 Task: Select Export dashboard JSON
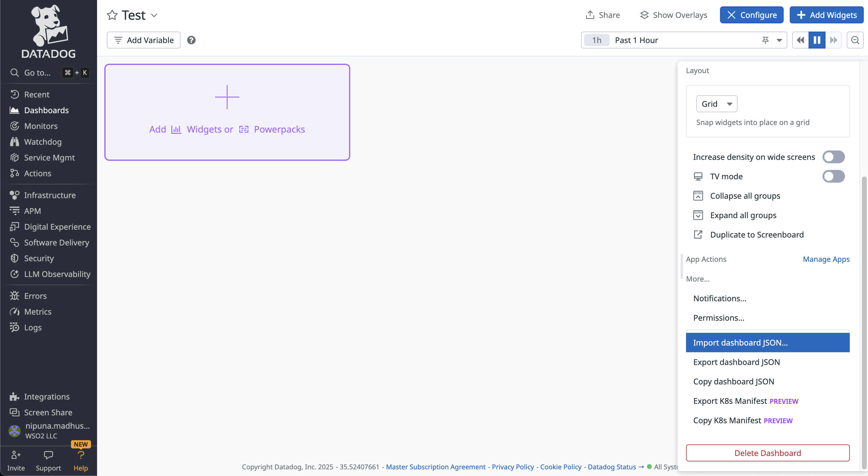point(768,362)
